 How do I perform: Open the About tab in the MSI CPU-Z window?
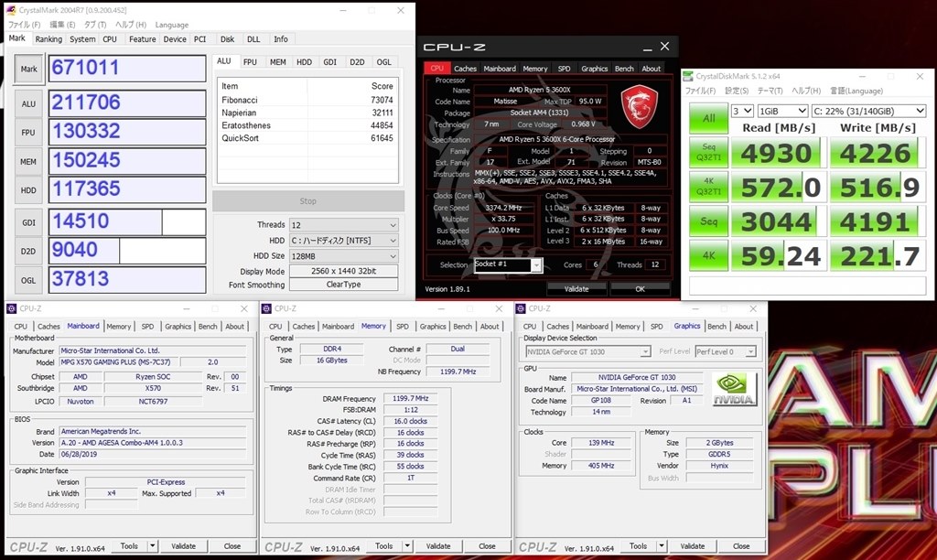[x=651, y=69]
